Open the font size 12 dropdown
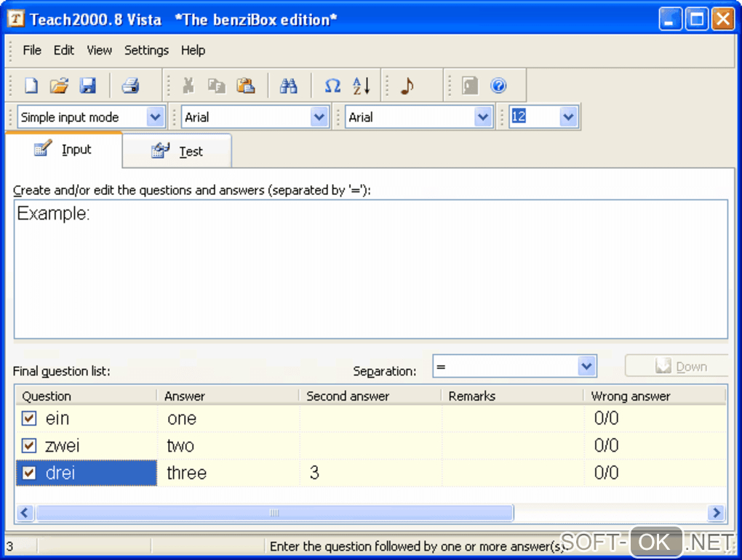The height and width of the screenshot is (560, 742). point(568,117)
